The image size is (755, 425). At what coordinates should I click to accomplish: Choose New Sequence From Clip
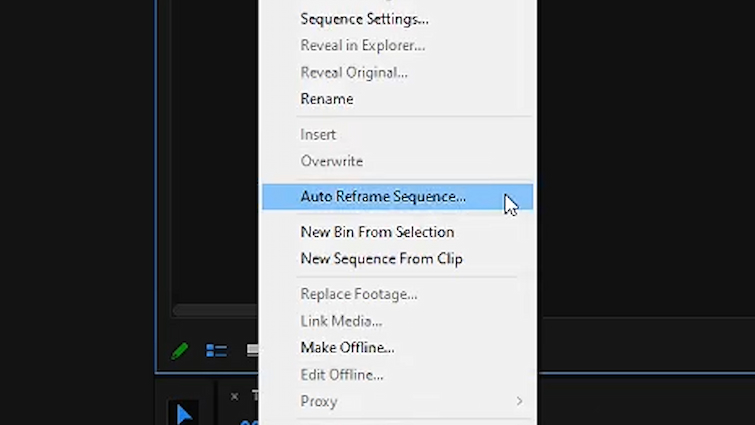point(381,259)
